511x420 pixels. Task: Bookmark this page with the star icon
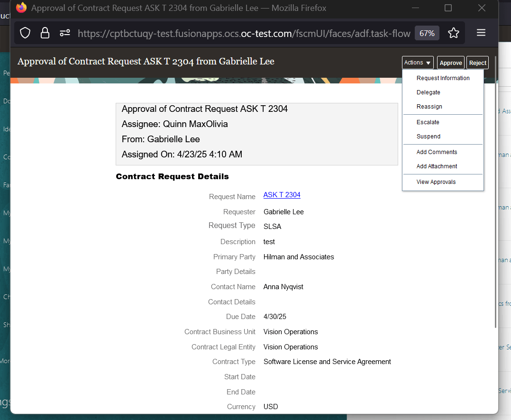[x=454, y=33]
